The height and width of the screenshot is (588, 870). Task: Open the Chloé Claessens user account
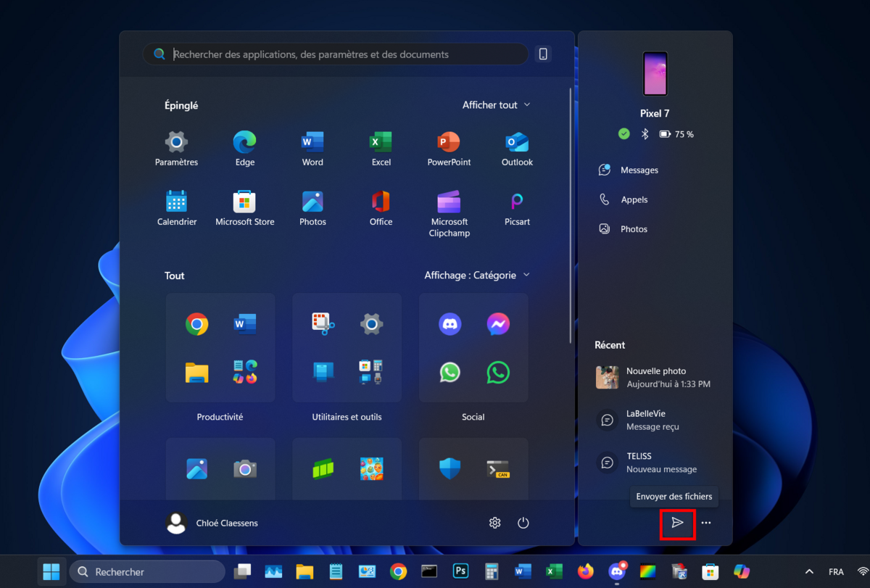pos(212,523)
